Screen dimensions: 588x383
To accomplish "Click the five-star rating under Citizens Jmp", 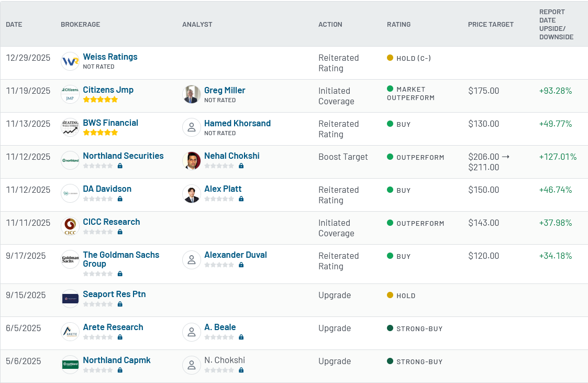I will coord(101,100).
